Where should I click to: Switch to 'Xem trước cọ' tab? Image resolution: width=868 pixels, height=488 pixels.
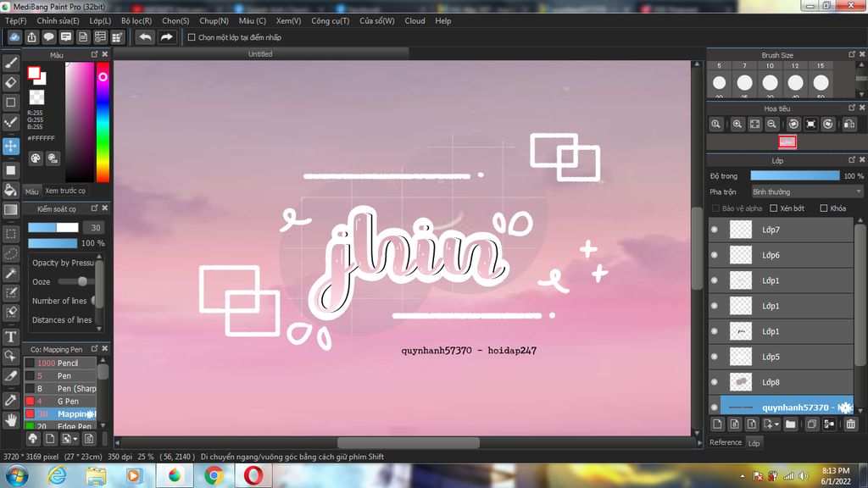(x=65, y=191)
